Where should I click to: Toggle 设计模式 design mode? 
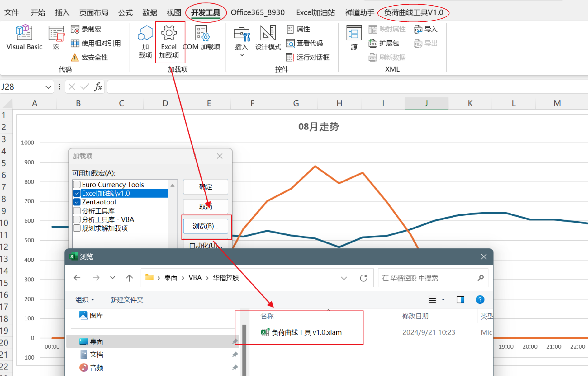pos(268,37)
